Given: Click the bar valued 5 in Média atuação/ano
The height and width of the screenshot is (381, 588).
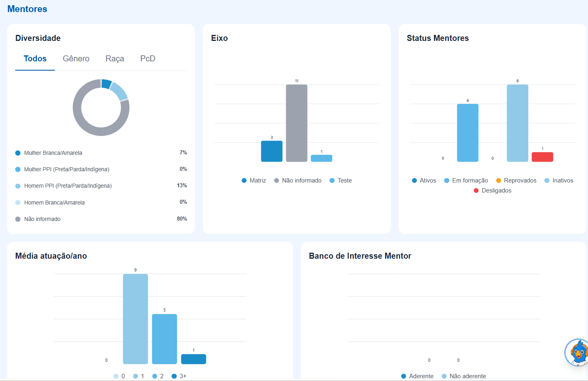Looking at the screenshot, I should point(164,339).
